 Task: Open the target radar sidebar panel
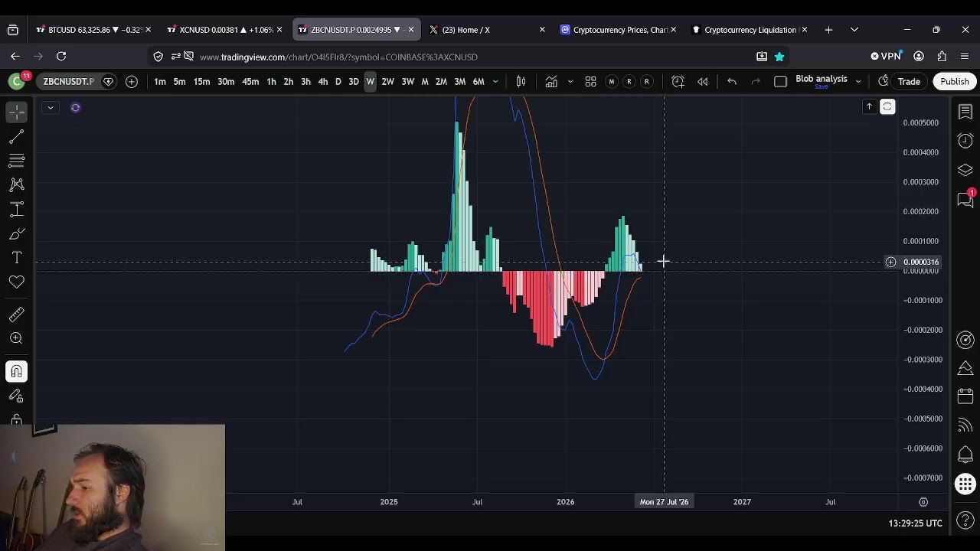[x=965, y=340]
